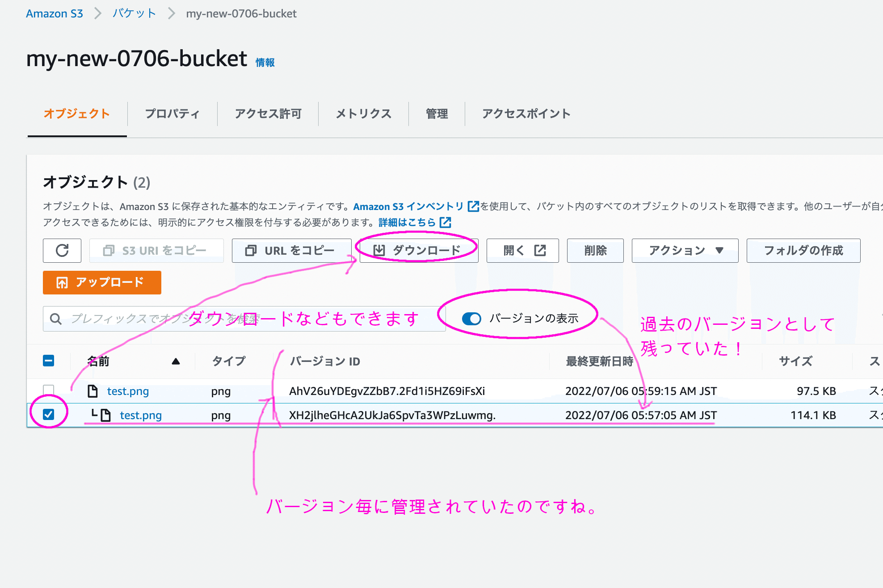Click the 97.5 KB size cell
This screenshot has height=588, width=883.
click(x=816, y=391)
